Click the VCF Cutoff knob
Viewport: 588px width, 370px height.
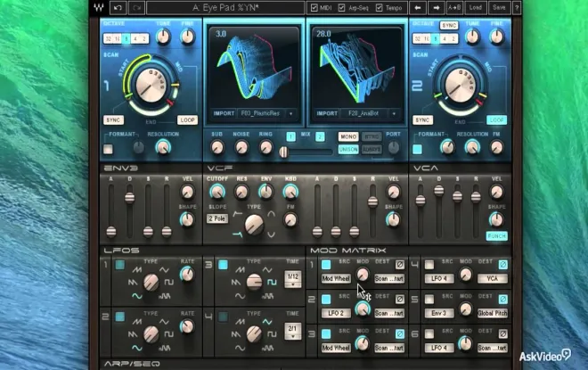pos(217,192)
